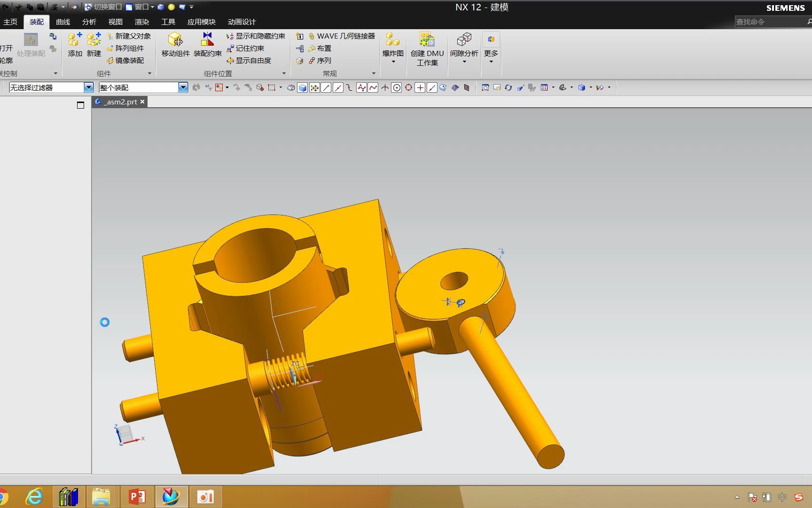Screen dimensions: 812x508
Task: Open the 整个装配 scope dropdown
Action: 183,87
